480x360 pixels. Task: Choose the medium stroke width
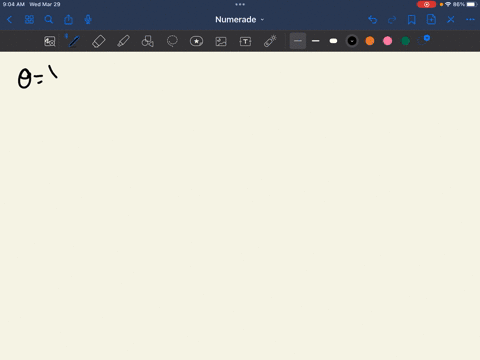click(315, 41)
